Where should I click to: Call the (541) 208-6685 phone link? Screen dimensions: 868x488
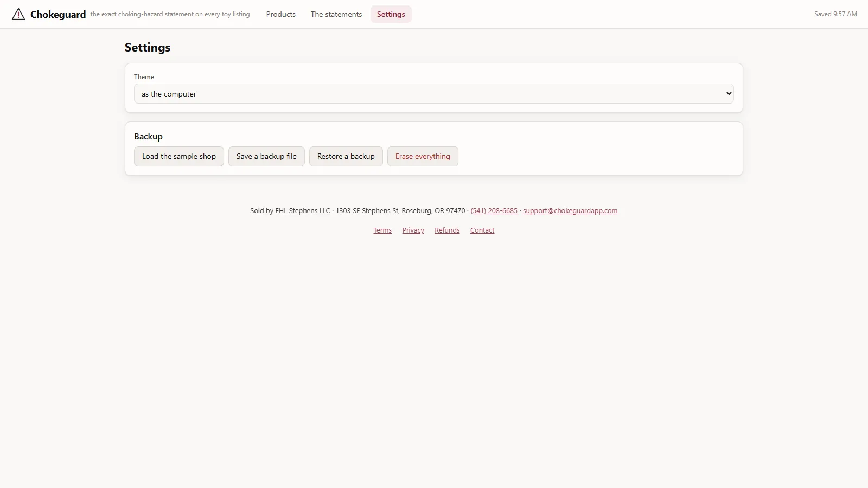coord(494,211)
